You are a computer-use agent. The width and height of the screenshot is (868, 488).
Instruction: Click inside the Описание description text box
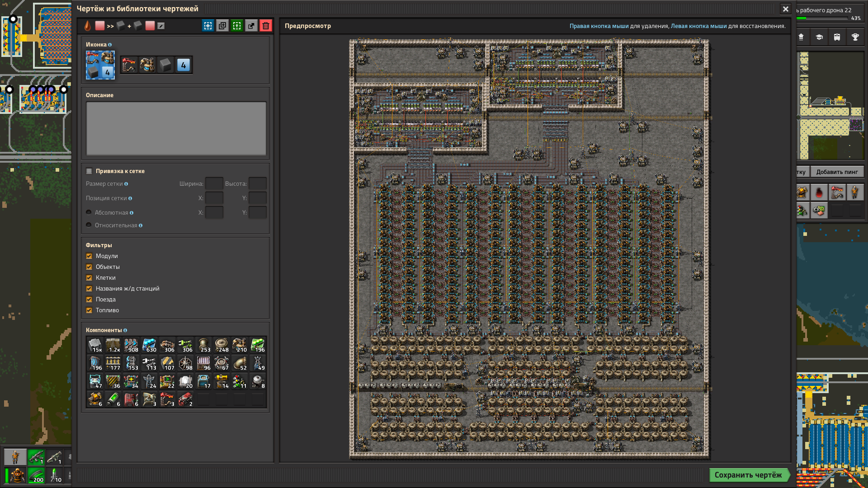coord(176,128)
